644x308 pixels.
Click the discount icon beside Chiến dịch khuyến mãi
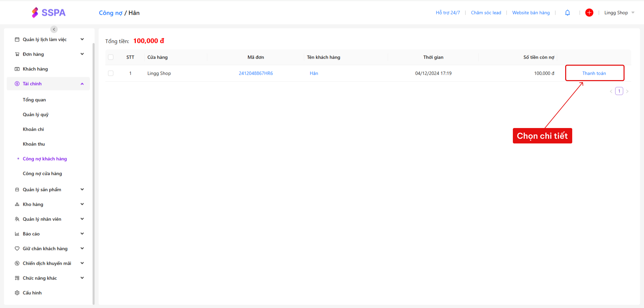[17, 263]
